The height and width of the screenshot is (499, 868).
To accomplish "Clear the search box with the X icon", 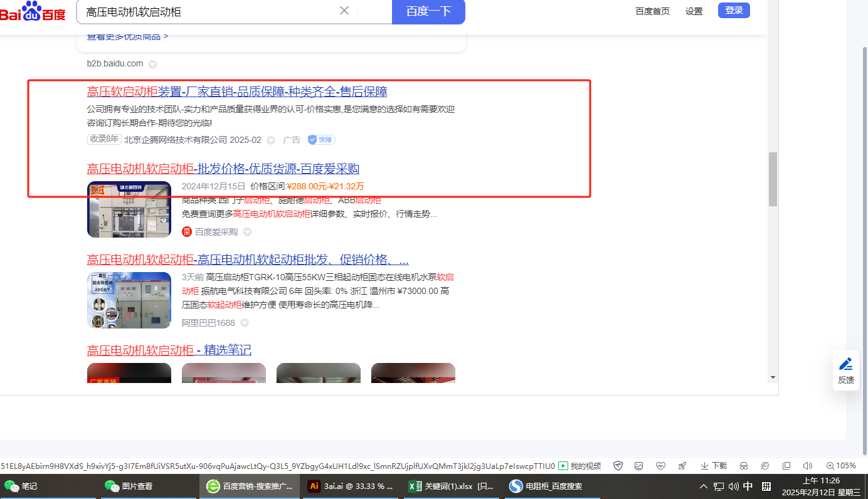I will tap(344, 11).
